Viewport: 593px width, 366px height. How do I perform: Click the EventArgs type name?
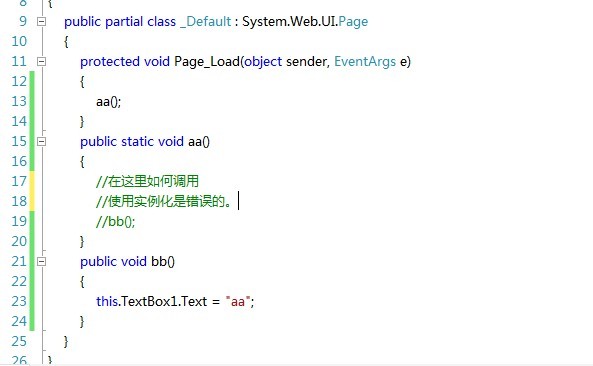pyautogui.click(x=365, y=61)
